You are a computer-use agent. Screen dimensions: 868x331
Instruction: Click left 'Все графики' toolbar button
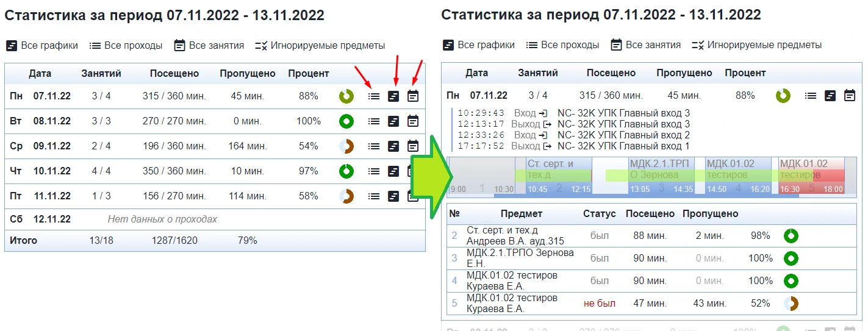[42, 45]
